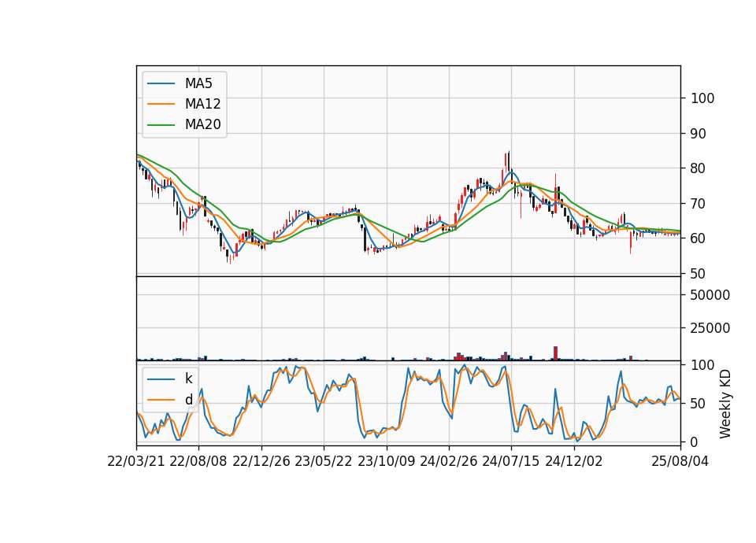Click the 22/12/26 date axis label
Image resolution: width=756 pixels, height=543 pixels.
click(261, 461)
